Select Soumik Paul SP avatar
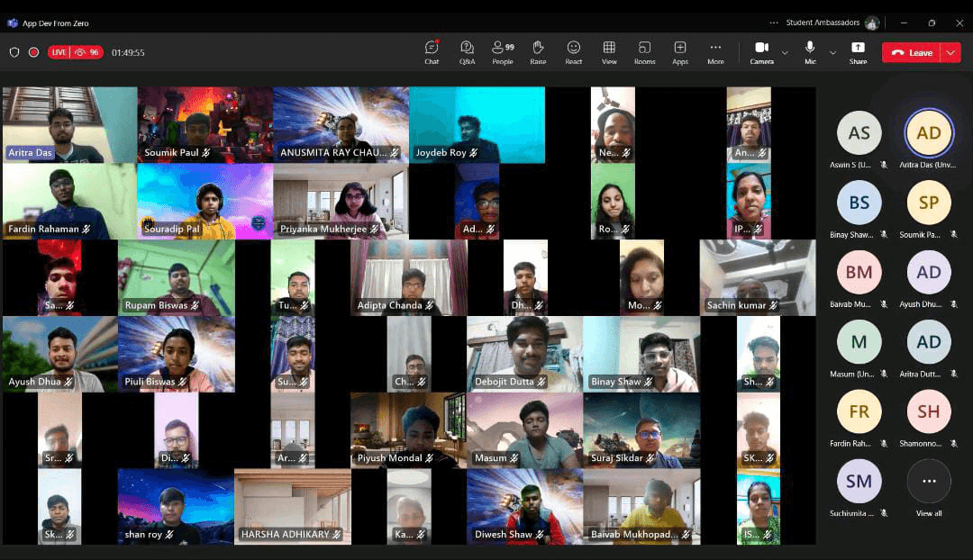This screenshot has height=560, width=973. pos(929,203)
